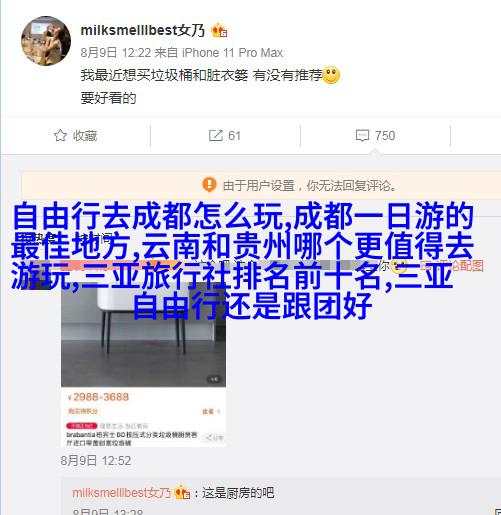501x515 pixels.
Task: Open the post timestamp 8月9日 12:22
Action: tap(116, 53)
